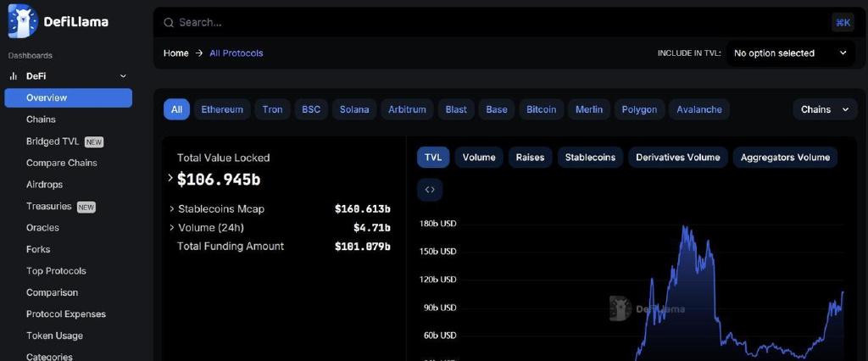Expand the Total Value Locked breakdown
This screenshot has width=868, height=361.
tap(170, 178)
